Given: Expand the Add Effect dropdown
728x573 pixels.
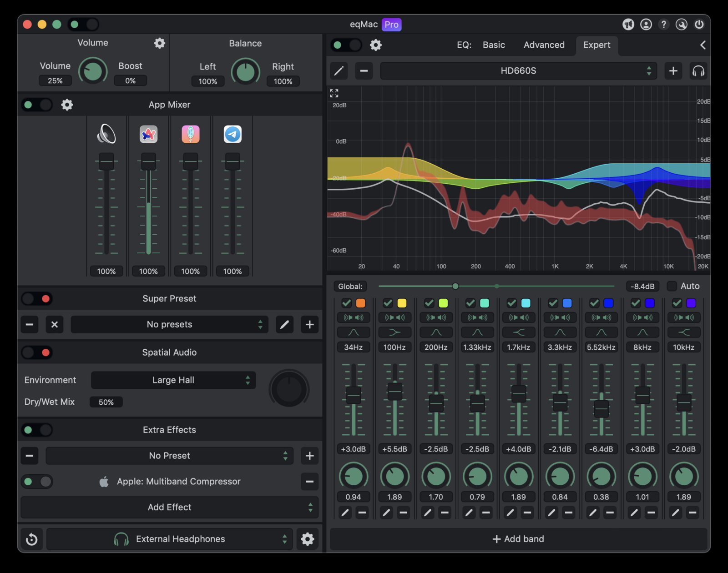Looking at the screenshot, I should pos(169,507).
